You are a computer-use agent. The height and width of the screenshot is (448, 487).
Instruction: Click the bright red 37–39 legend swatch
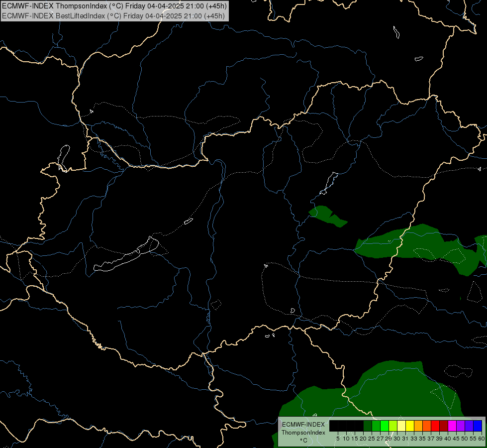click(x=435, y=426)
